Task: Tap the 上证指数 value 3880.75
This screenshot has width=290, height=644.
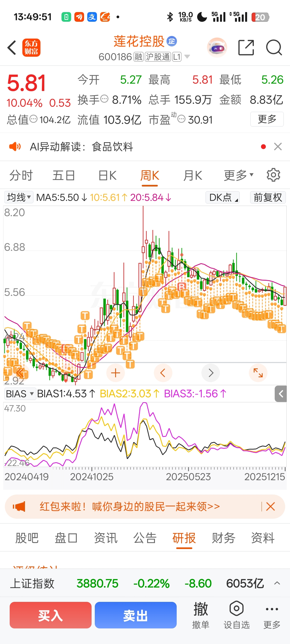Action: [97, 583]
